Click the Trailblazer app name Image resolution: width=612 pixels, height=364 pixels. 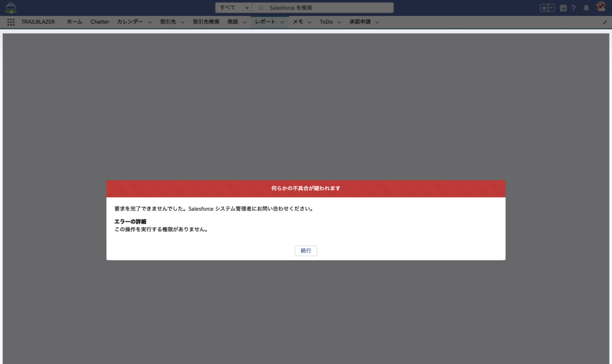(x=38, y=22)
